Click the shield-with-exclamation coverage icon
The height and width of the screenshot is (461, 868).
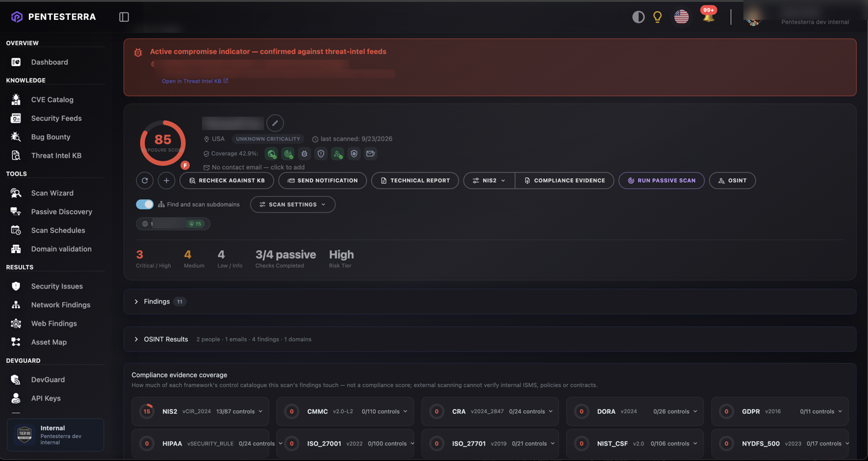321,154
